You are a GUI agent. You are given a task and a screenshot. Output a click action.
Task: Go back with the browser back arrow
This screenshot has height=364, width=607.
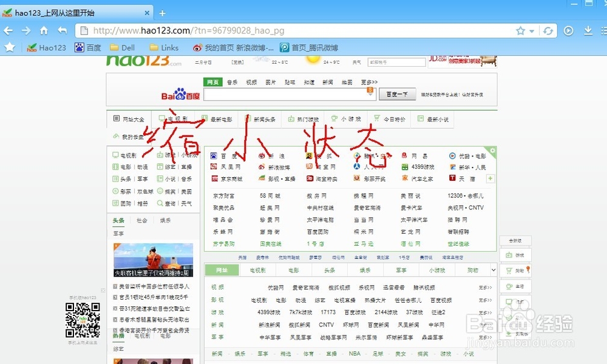(x=8, y=30)
